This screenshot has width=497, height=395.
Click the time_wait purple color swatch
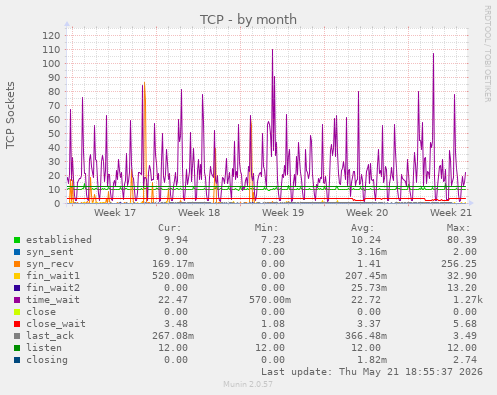[17, 300]
